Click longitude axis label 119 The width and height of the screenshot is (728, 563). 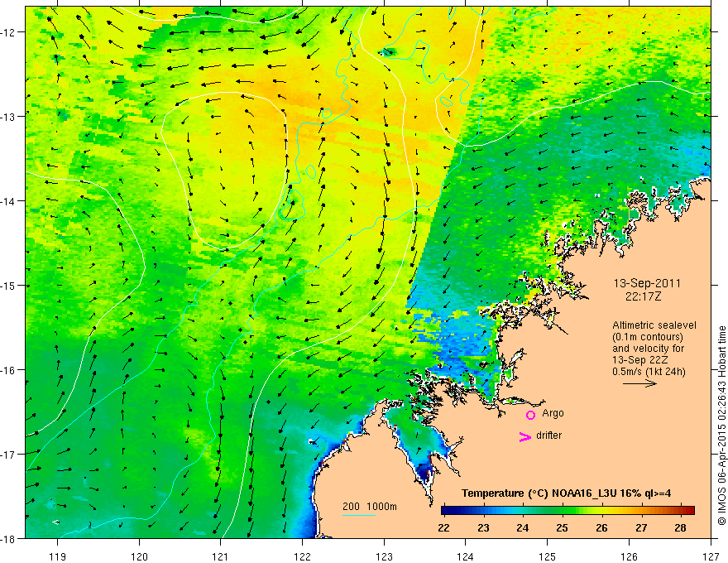pos(58,556)
